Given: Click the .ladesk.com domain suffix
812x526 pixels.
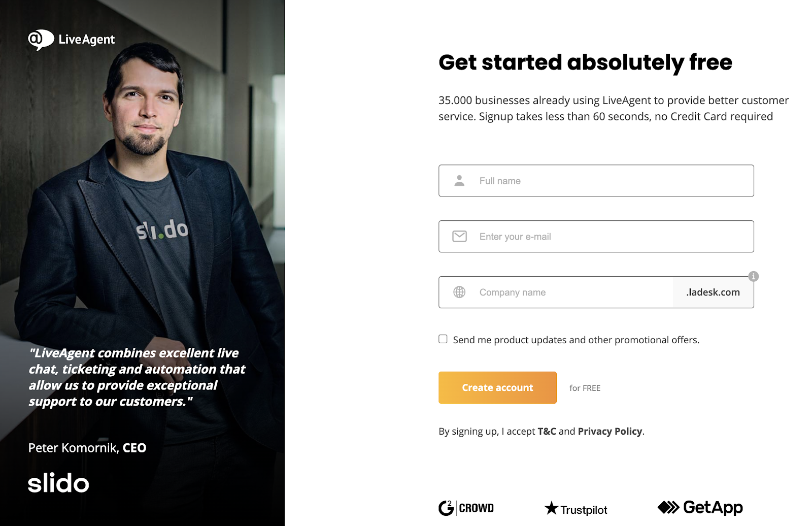Looking at the screenshot, I should click(713, 292).
